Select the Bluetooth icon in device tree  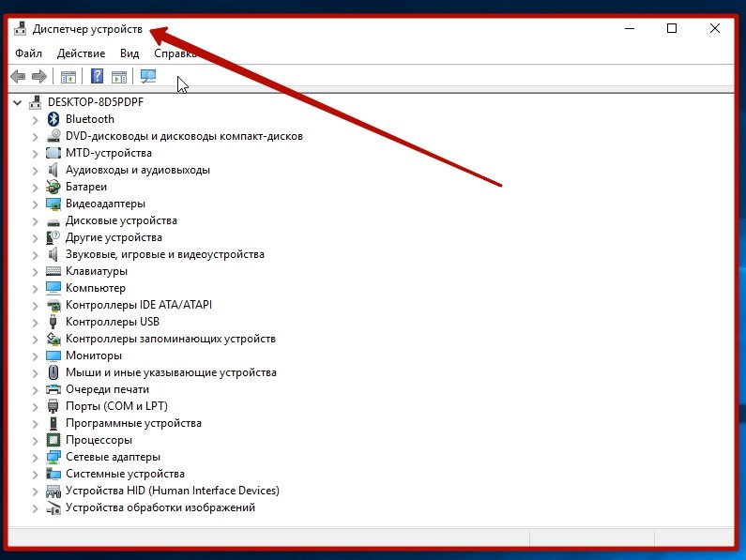(53, 119)
